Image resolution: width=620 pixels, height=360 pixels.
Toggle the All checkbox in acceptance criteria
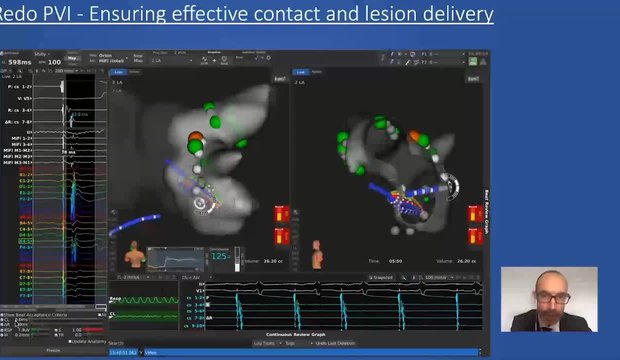point(100,315)
